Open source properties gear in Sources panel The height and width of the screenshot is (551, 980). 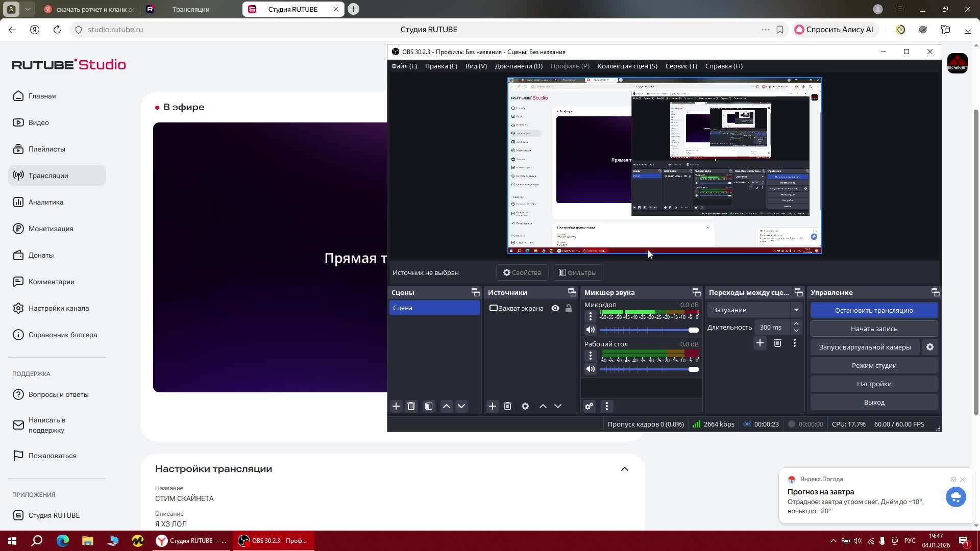click(x=525, y=406)
